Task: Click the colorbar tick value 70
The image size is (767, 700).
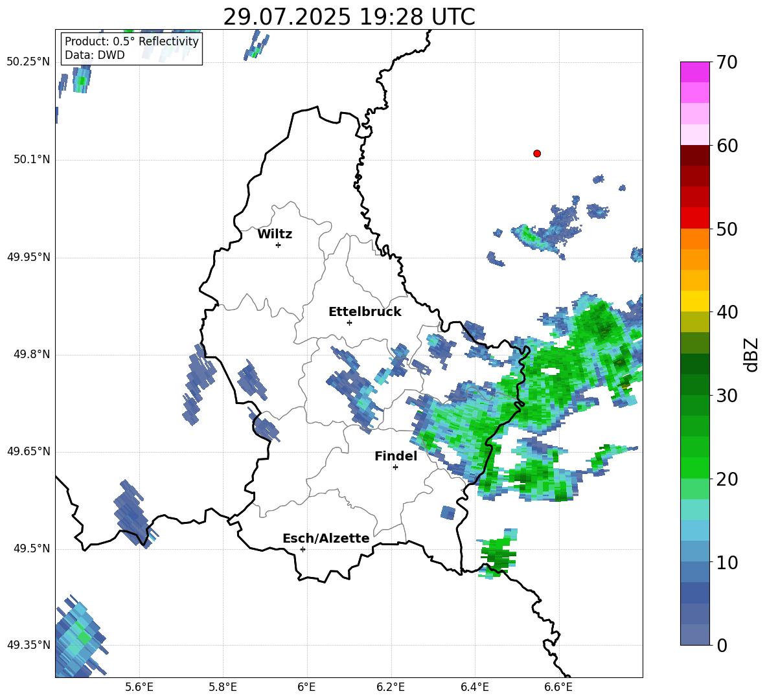Action: 727,62
